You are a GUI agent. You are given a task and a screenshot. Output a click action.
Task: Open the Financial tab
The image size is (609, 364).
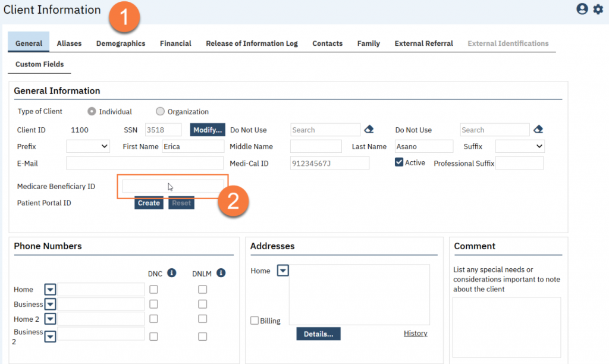175,43
